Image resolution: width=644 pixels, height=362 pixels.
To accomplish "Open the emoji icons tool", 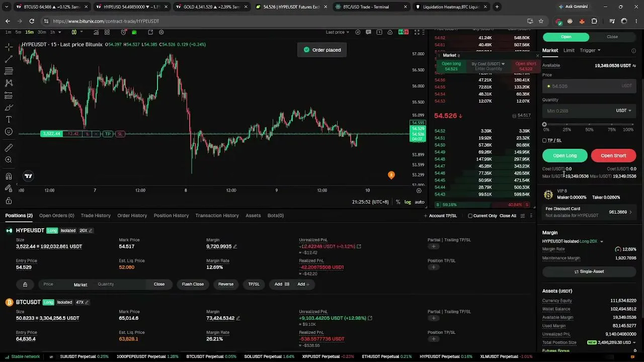I will click(9, 132).
